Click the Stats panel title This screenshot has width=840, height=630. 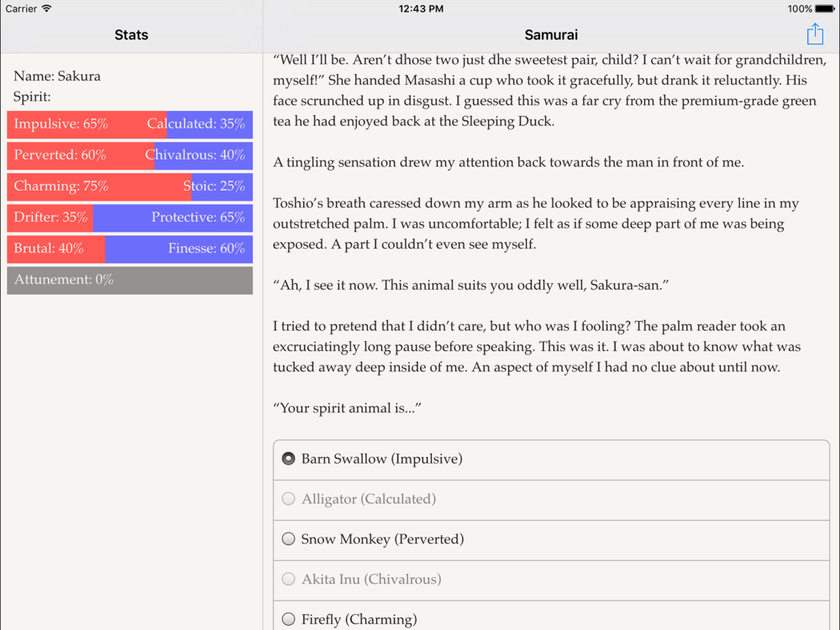131,34
